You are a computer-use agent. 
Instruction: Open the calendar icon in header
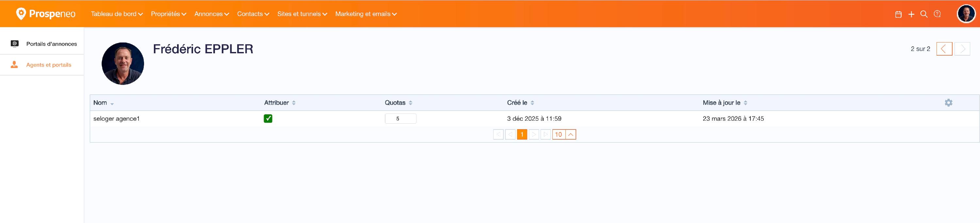(898, 14)
